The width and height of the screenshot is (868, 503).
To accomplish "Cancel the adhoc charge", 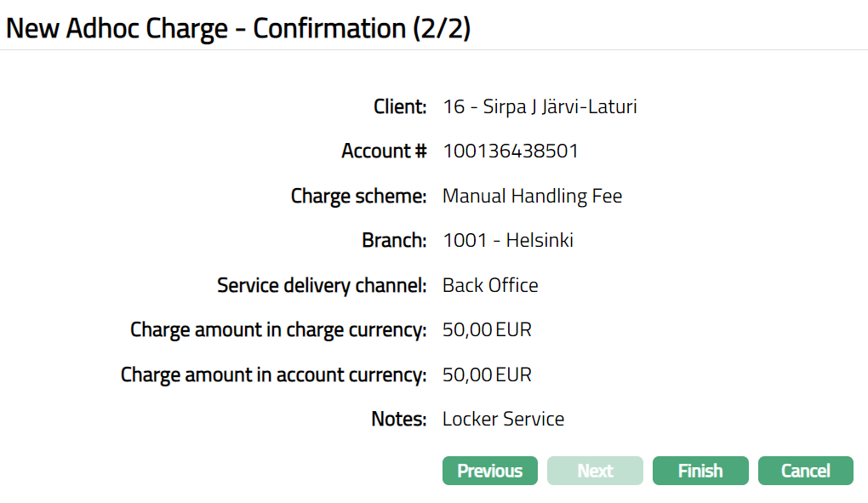I will pyautogui.click(x=805, y=471).
